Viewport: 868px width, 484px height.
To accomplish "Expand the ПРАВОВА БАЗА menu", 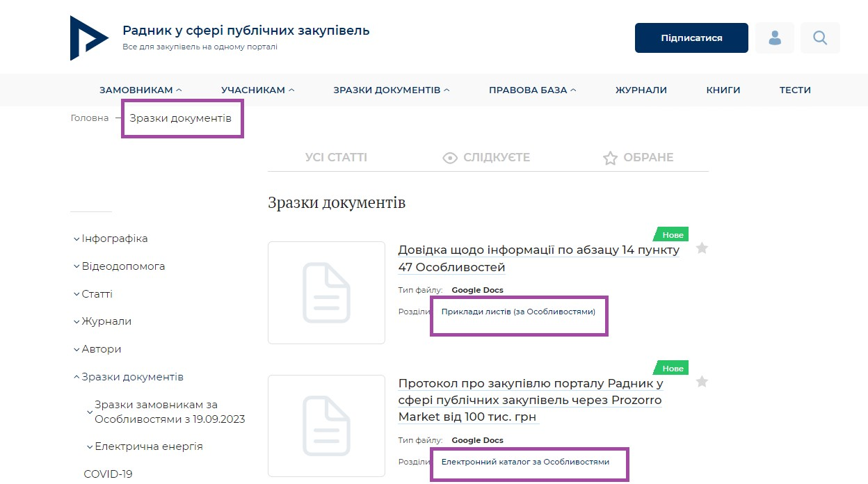I will coord(532,90).
